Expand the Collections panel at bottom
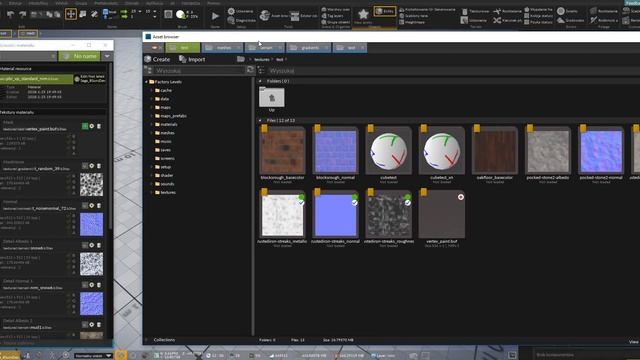The height and width of the screenshot is (360, 640). [x=147, y=340]
